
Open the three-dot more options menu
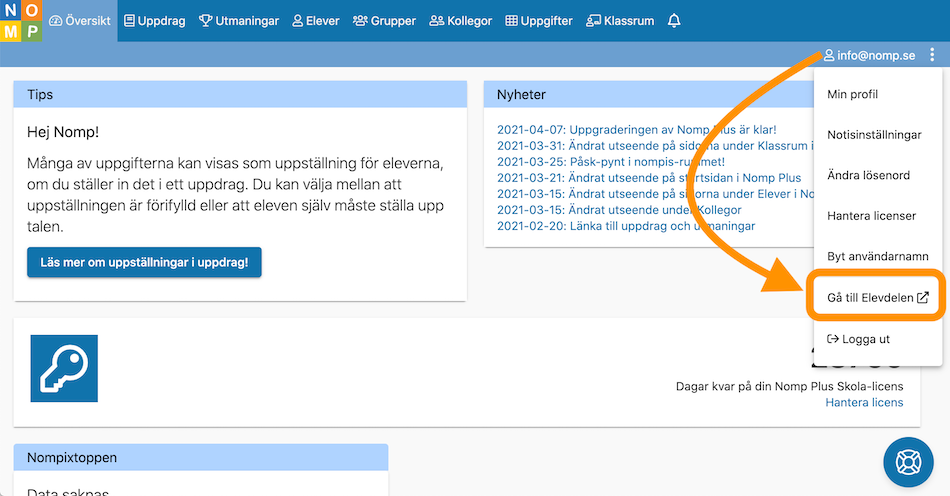[932, 55]
